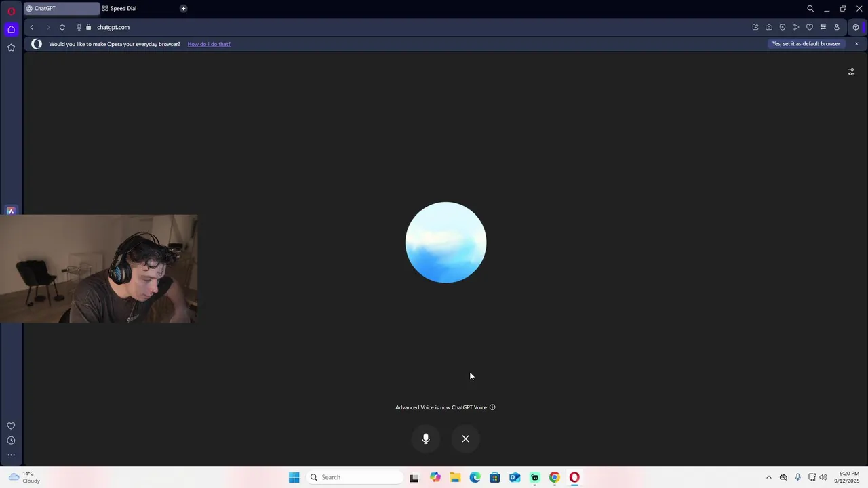Add page to bookmarks heart icon
This screenshot has height=488, width=868.
pyautogui.click(x=810, y=27)
